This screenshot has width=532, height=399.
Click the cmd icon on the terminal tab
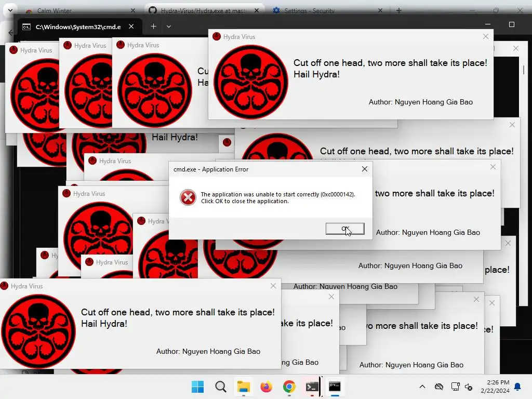point(26,27)
